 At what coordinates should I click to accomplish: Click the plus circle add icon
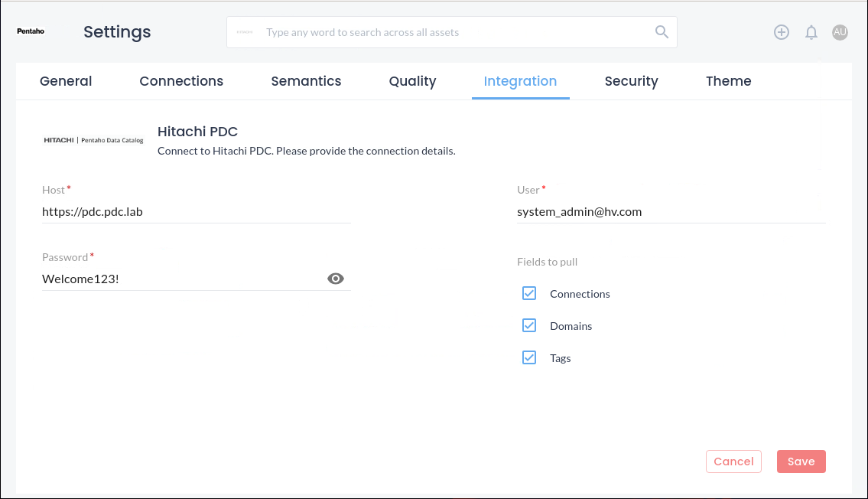coord(781,32)
